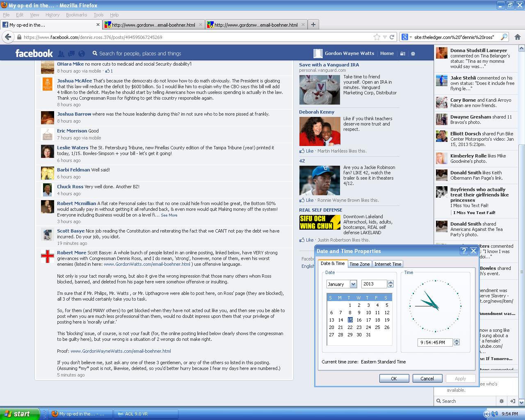
Task: Click the Firefox back arrow button
Action: pos(8,37)
